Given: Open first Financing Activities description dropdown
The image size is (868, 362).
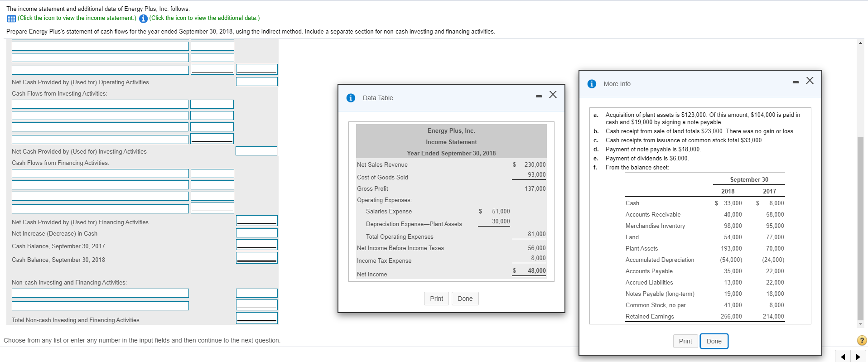Looking at the screenshot, I should (x=100, y=174).
